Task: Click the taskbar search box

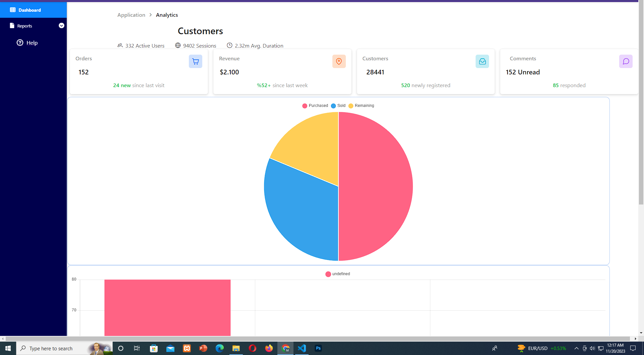Action: (64, 348)
